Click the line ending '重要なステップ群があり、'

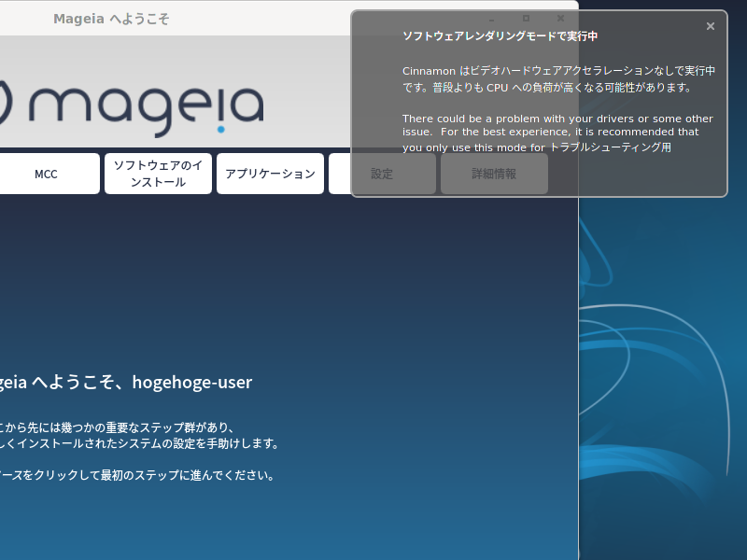[x=118, y=427]
